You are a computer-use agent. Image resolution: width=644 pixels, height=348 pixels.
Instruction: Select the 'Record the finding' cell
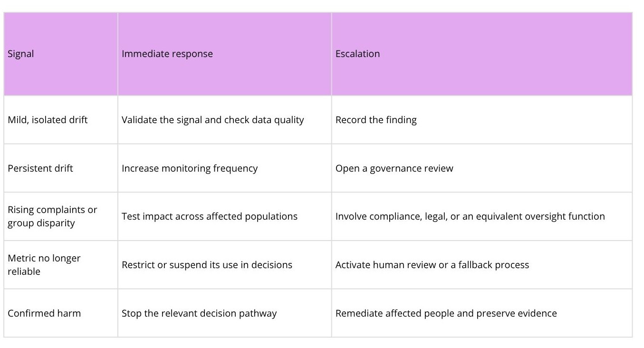click(482, 120)
